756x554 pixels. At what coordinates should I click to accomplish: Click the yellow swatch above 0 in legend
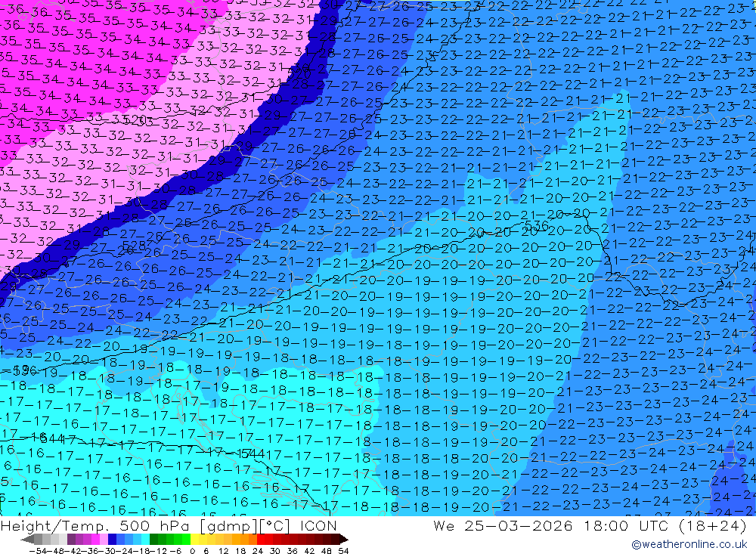pos(195,539)
